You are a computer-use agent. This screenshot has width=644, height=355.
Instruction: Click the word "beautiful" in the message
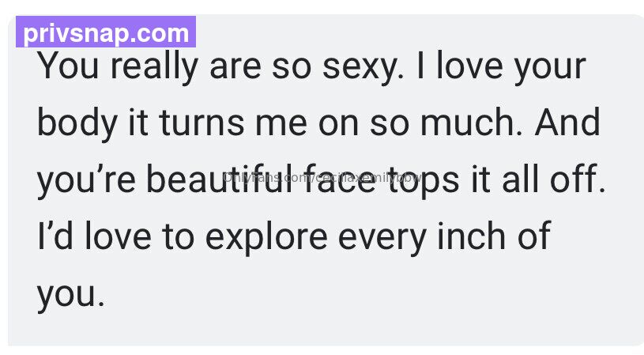point(220,179)
